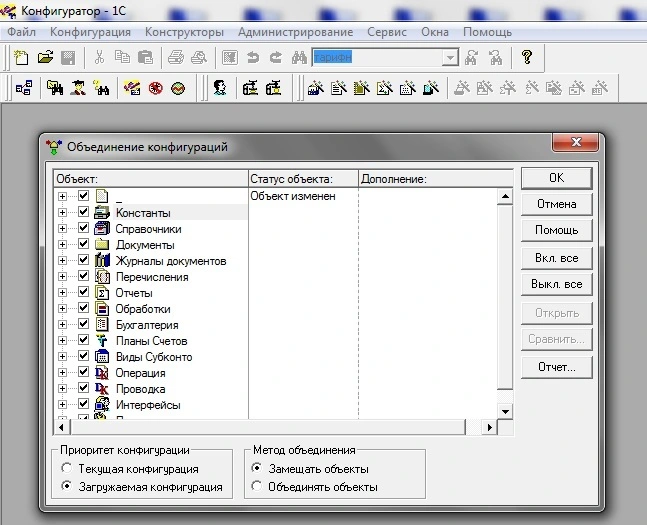The width and height of the screenshot is (647, 525).
Task: Expand the Обработки tree node
Action: pos(63,309)
